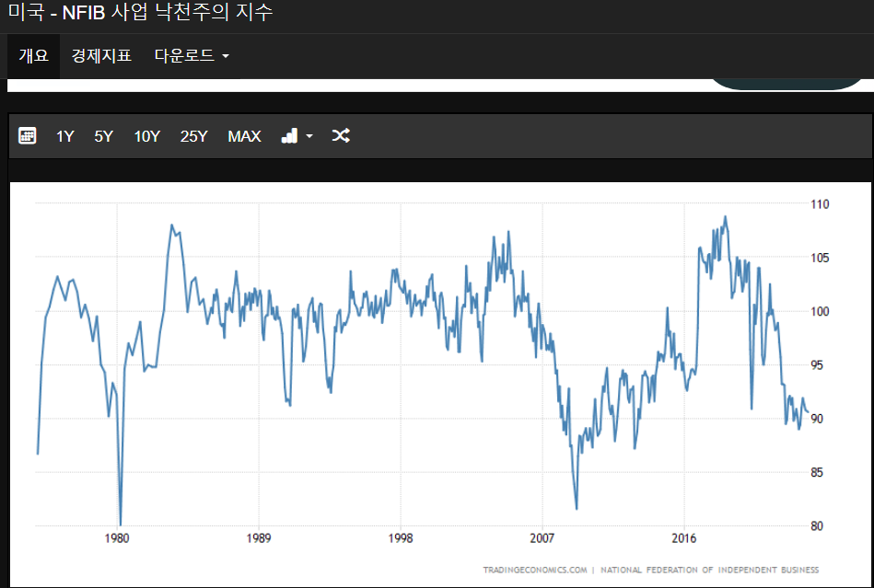Click the 95 y-axis value

click(817, 365)
